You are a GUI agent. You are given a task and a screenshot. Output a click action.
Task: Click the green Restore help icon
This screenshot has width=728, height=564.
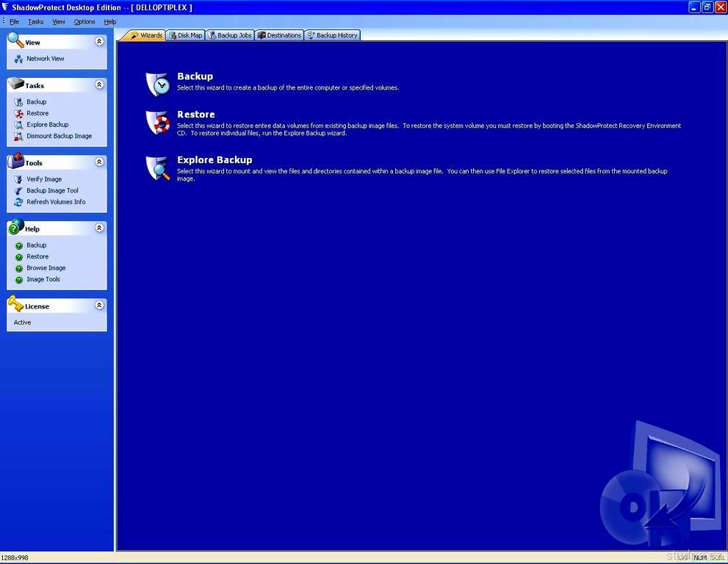click(19, 257)
